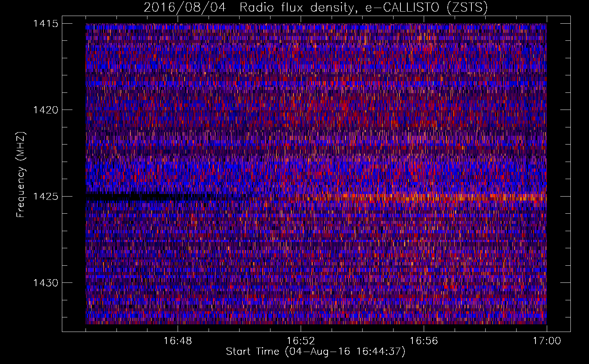Click the Frequency (MHZ) axis label

(x=21, y=174)
